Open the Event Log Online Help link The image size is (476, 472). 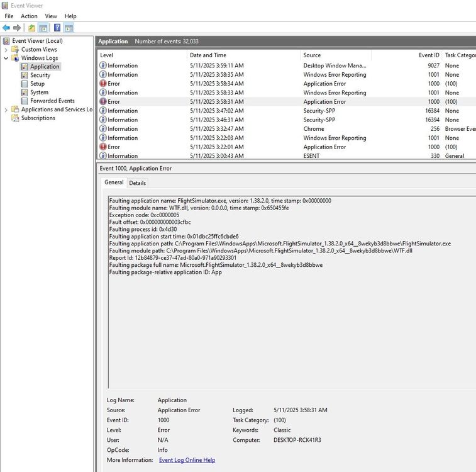pyautogui.click(x=187, y=460)
